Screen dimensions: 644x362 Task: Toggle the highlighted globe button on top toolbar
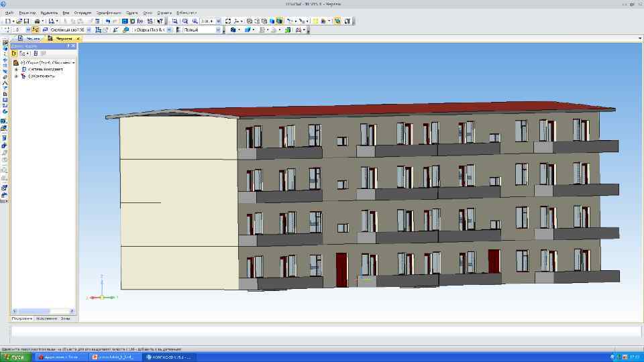coord(337,21)
